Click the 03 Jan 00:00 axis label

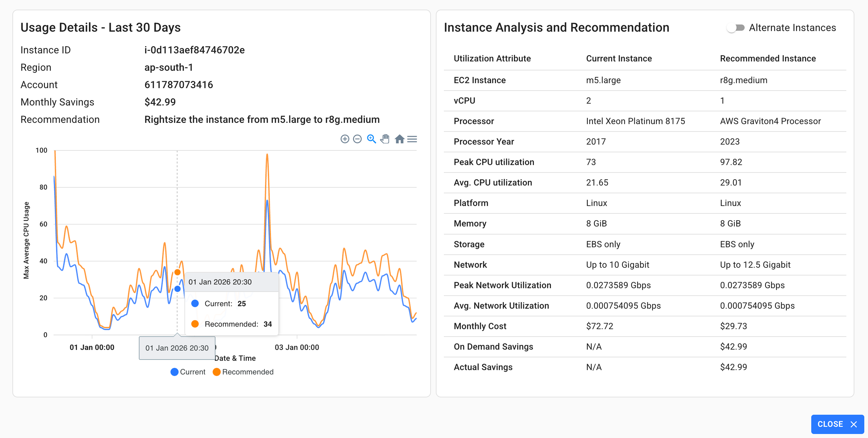pyautogui.click(x=297, y=347)
